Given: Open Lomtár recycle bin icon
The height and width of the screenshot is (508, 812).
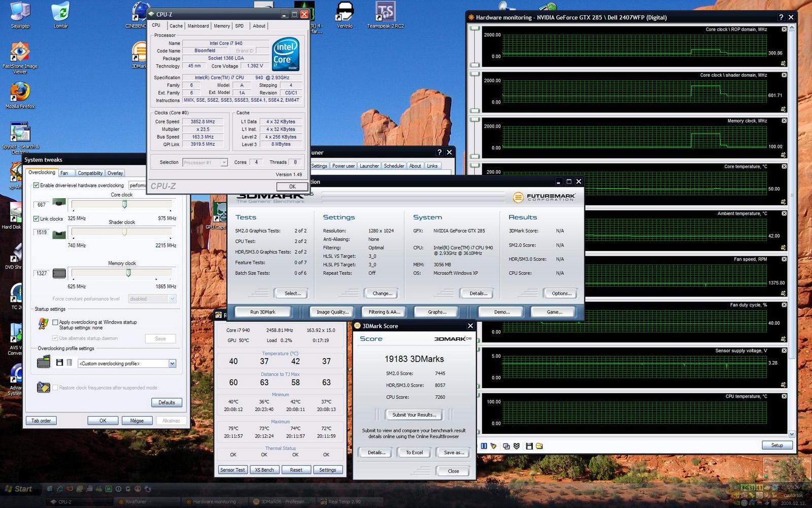Looking at the screenshot, I should 60,15.
